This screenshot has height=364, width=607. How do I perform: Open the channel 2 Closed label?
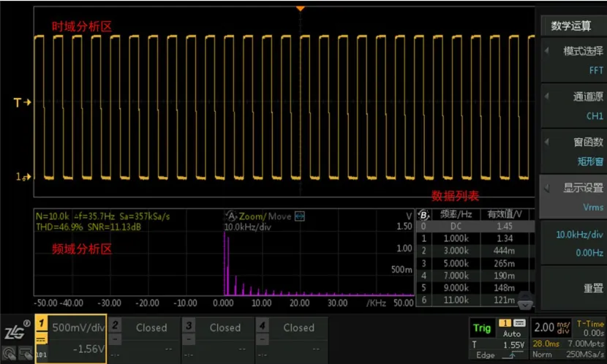point(151,328)
